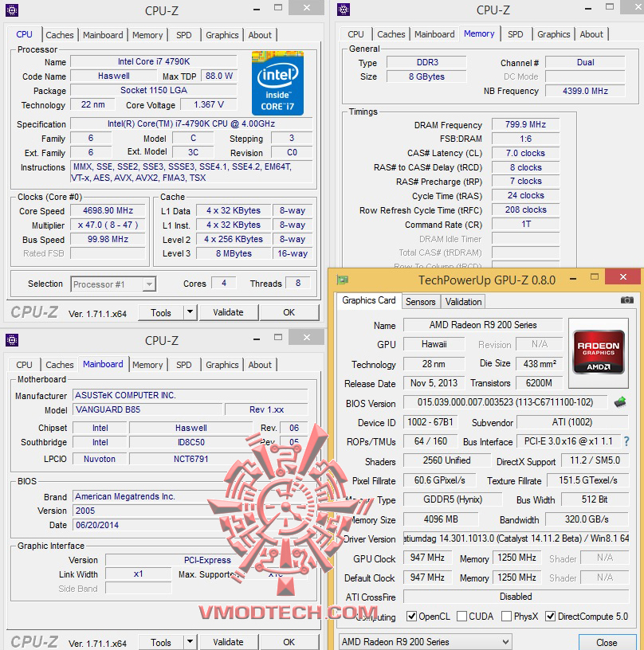
Task: Click OK in the CPU tab window
Action: 289,312
